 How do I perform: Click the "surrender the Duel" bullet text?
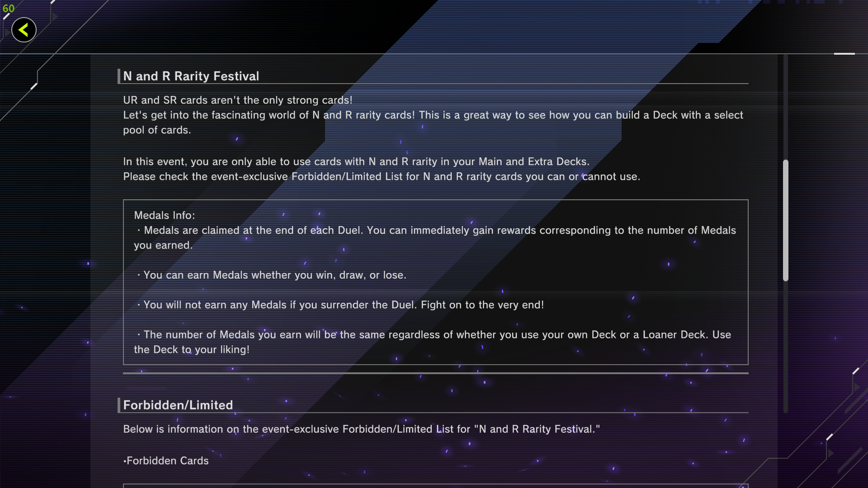343,305
